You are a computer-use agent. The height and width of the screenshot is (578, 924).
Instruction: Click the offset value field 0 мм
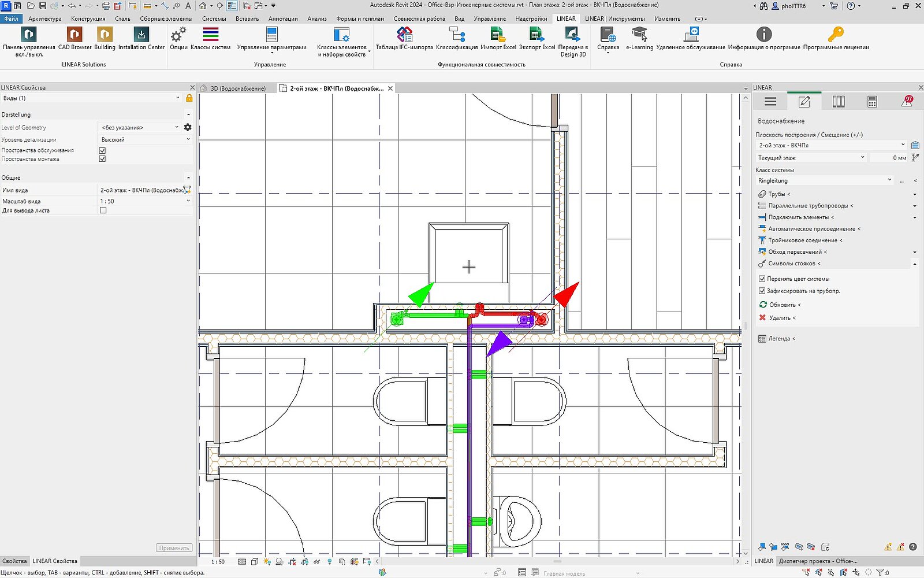pyautogui.click(x=888, y=157)
